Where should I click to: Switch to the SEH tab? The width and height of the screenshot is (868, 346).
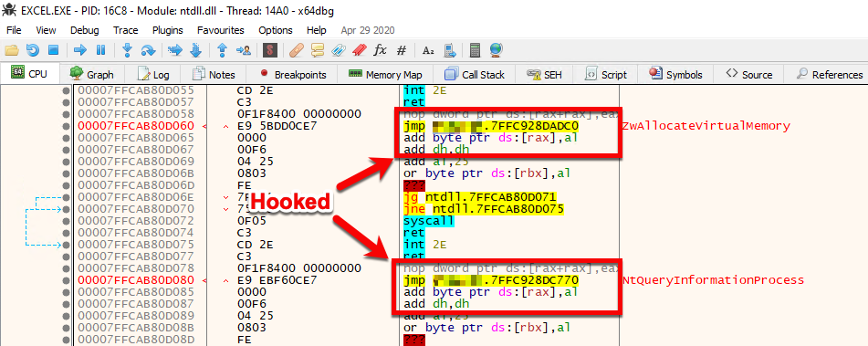pos(545,74)
